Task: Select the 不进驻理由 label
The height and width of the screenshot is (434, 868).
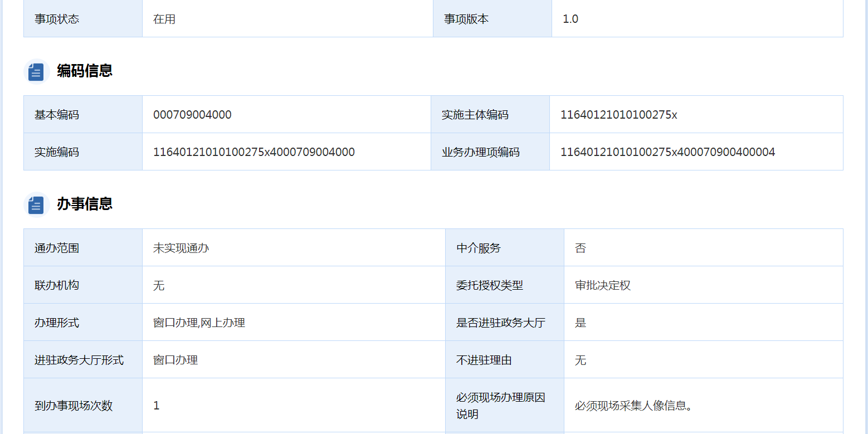Action: pyautogui.click(x=484, y=360)
